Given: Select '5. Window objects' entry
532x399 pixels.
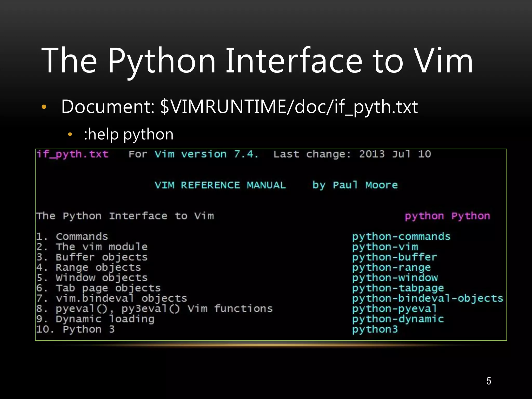Looking at the screenshot, I should pyautogui.click(x=92, y=278).
